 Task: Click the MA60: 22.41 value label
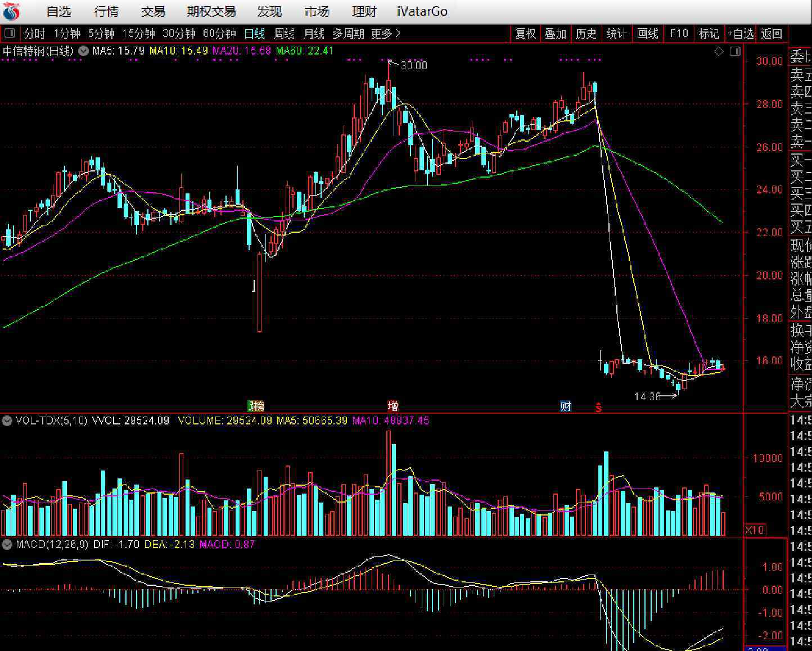tap(305, 51)
